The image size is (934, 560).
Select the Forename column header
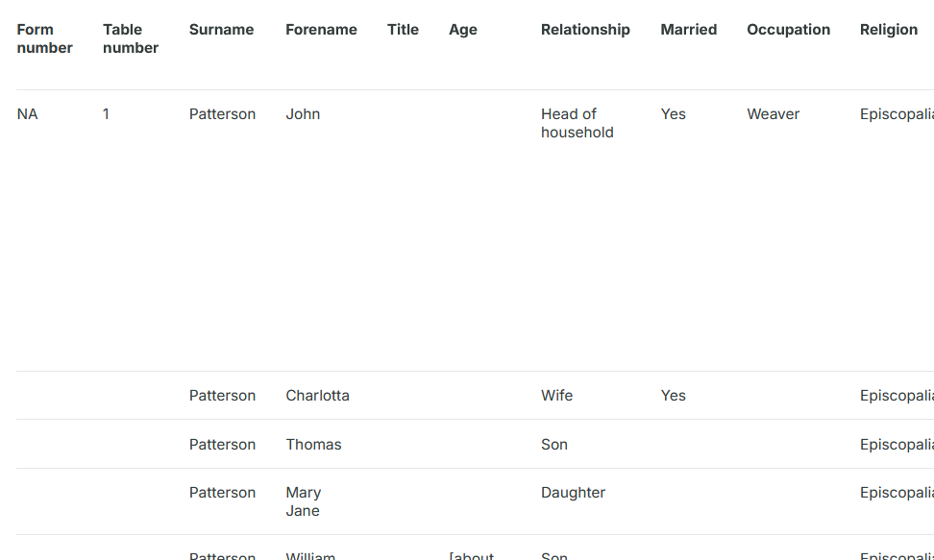click(321, 30)
